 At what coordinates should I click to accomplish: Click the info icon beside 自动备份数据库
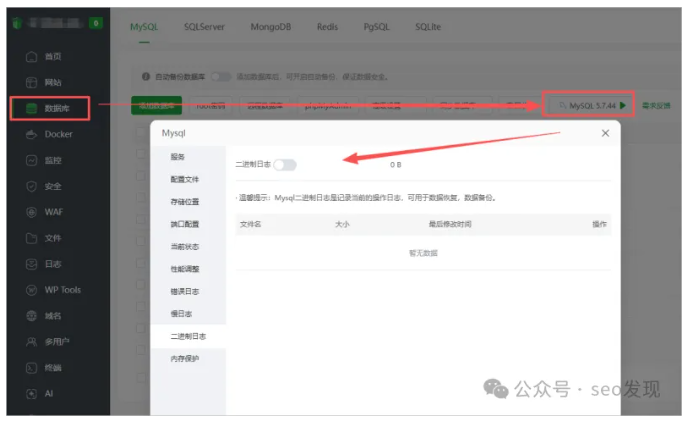146,76
